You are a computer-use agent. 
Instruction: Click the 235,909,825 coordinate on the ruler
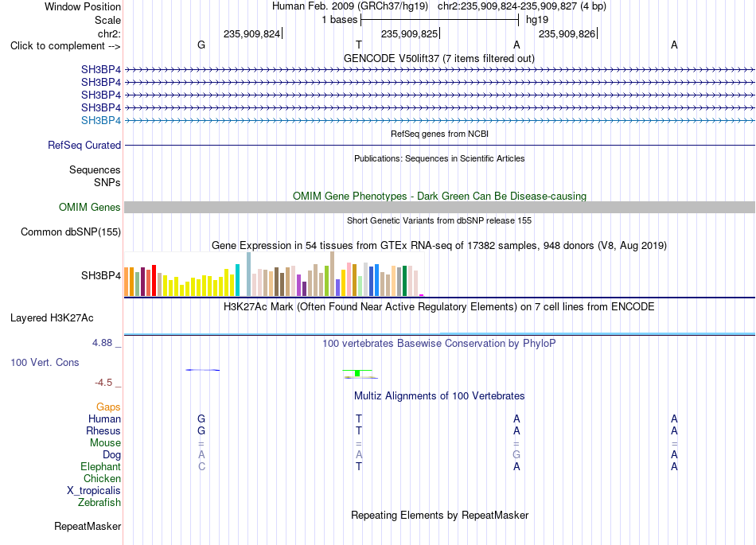[409, 33]
